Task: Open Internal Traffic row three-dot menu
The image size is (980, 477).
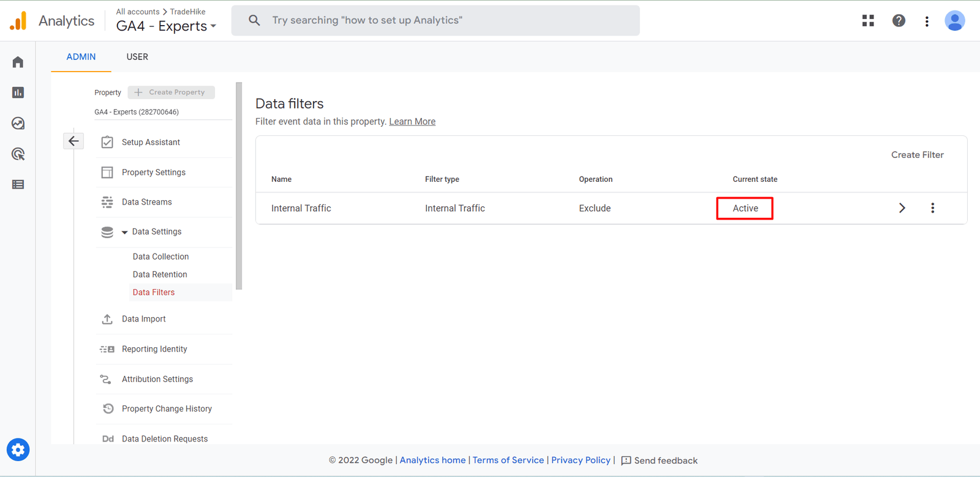Action: click(933, 208)
